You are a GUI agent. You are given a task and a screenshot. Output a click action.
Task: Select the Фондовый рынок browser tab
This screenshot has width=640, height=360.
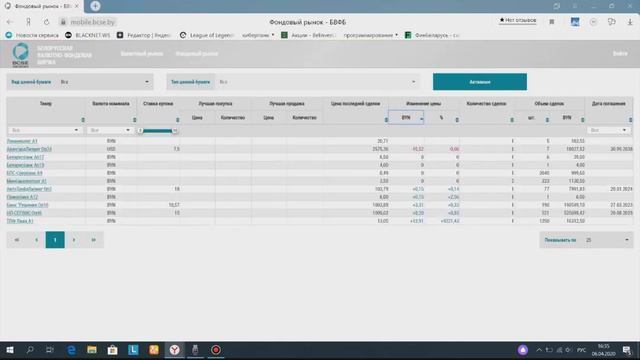42,6
